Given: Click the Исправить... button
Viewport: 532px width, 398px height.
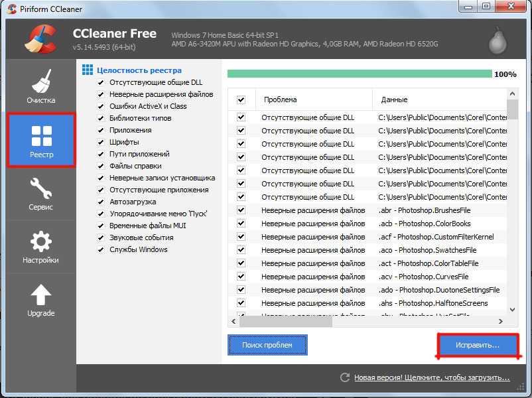Looking at the screenshot, I should (478, 346).
